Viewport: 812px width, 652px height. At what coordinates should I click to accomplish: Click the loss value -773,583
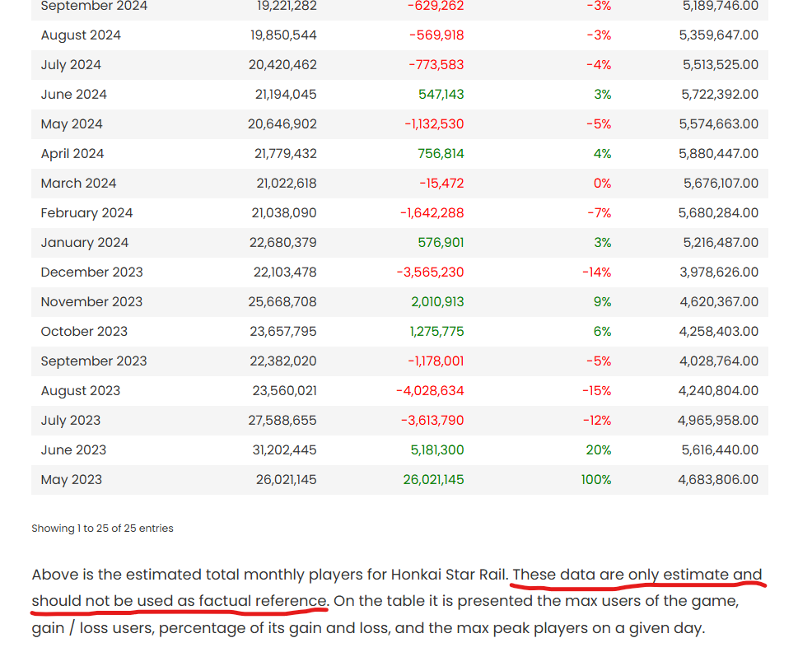pyautogui.click(x=436, y=65)
